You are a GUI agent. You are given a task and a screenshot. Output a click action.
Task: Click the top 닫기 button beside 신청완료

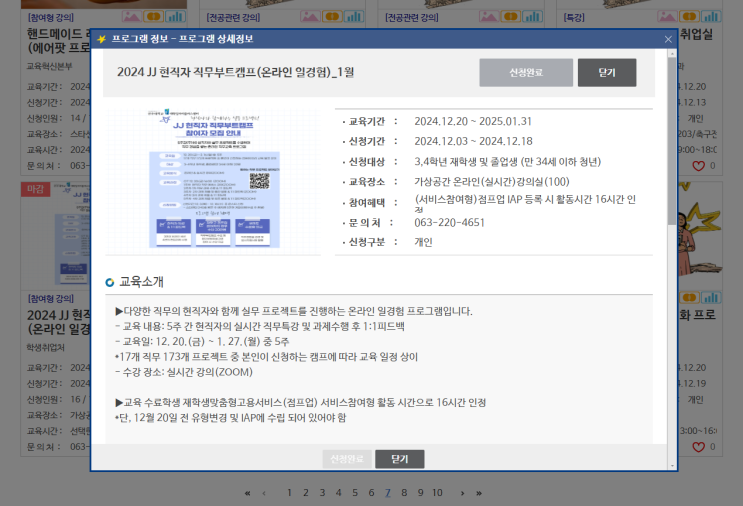(606, 73)
